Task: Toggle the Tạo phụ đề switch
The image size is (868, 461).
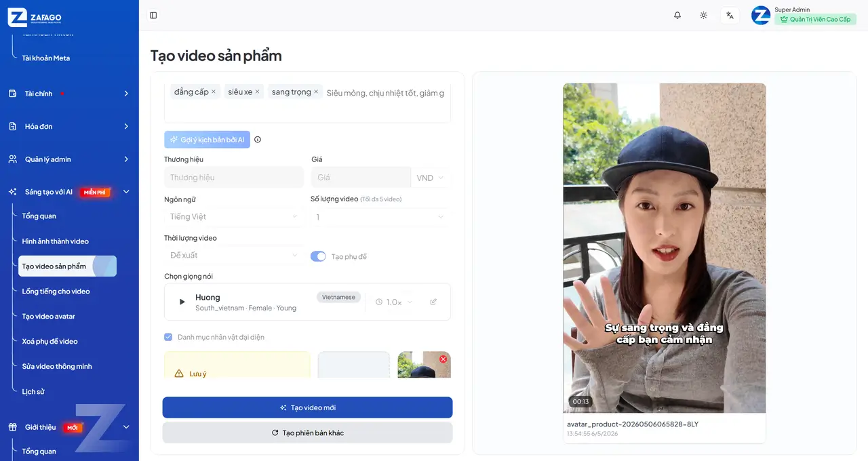Action: coord(318,256)
